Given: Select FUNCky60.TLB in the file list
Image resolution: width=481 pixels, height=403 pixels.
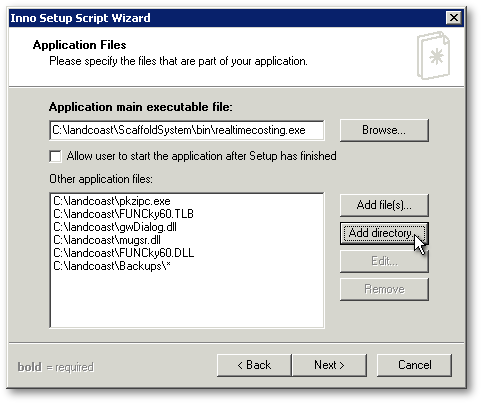Looking at the screenshot, I should click(123, 214).
